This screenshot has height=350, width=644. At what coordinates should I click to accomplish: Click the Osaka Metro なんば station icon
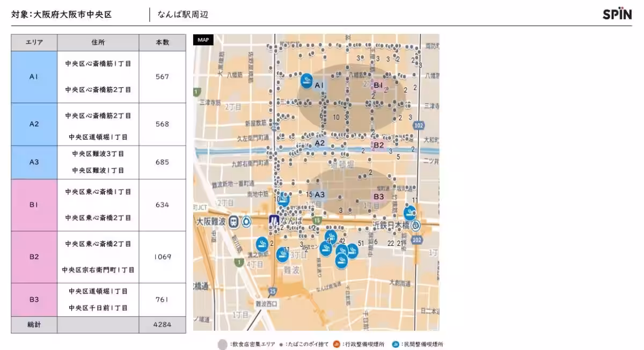point(274,221)
